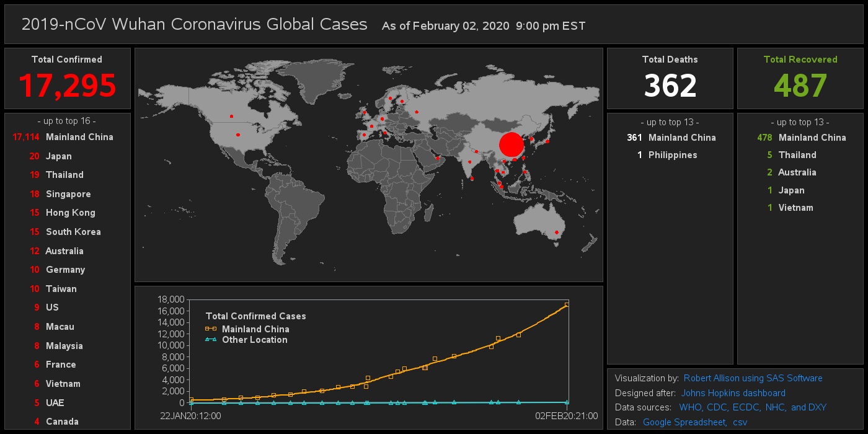Screen dimensions: 868x434
Task: Download data via the csv link
Action: 740,422
